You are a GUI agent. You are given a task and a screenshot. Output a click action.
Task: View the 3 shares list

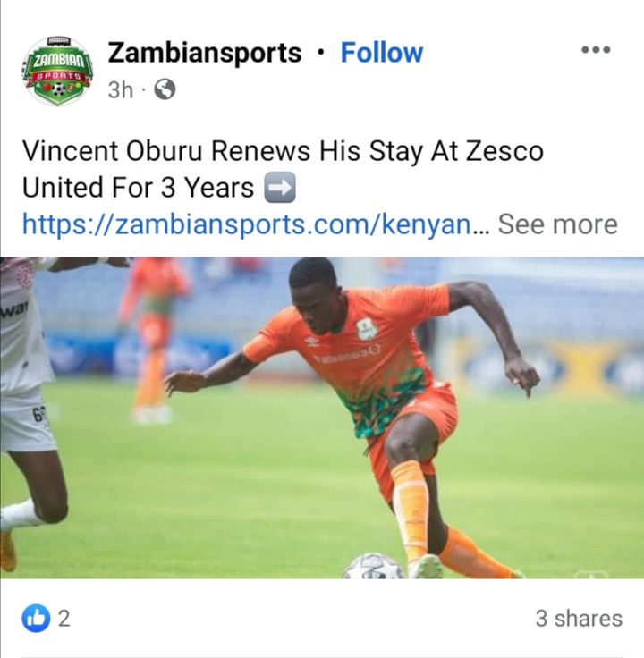[x=579, y=618]
